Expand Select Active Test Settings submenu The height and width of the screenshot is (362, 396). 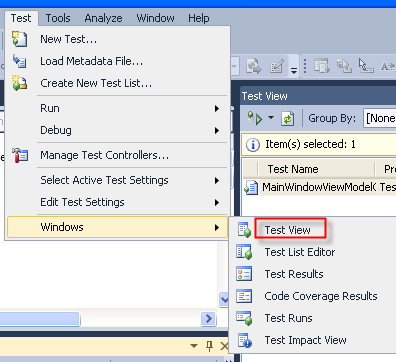coord(117,180)
